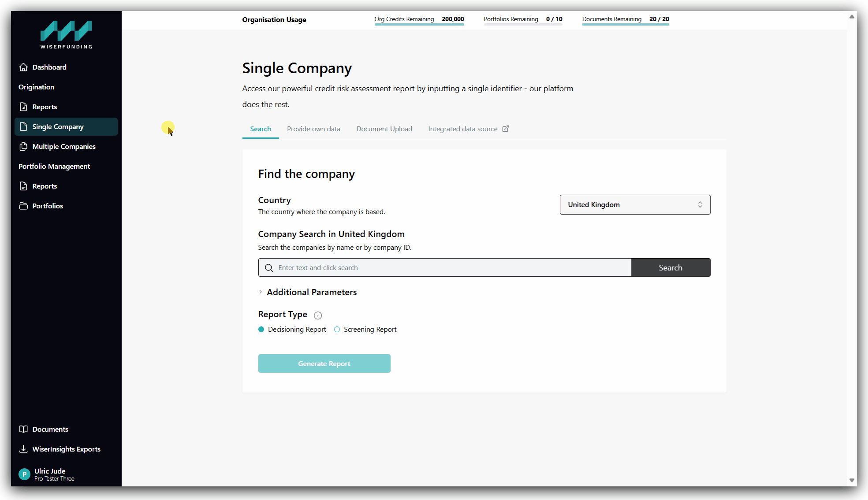Click the WiserInsights Exports download icon

click(23, 449)
